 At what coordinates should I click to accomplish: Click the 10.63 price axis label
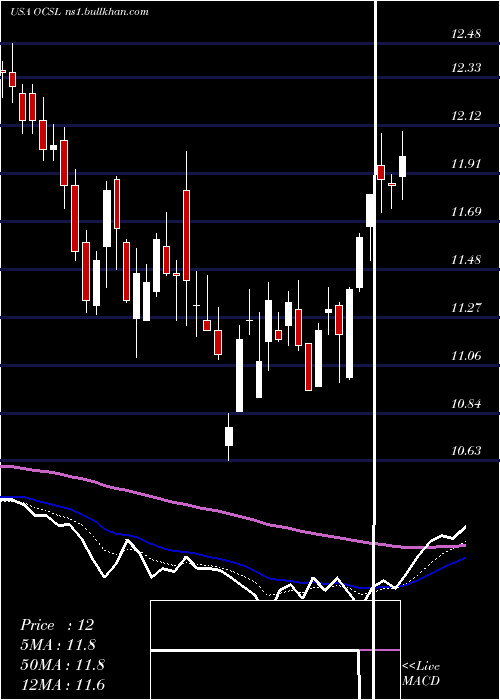[466, 450]
